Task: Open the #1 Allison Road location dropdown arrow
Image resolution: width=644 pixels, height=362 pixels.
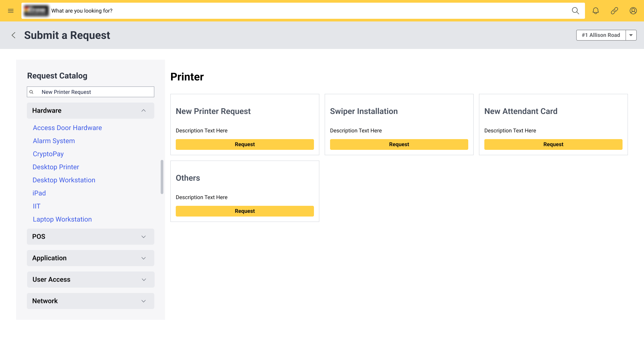Action: [x=631, y=35]
